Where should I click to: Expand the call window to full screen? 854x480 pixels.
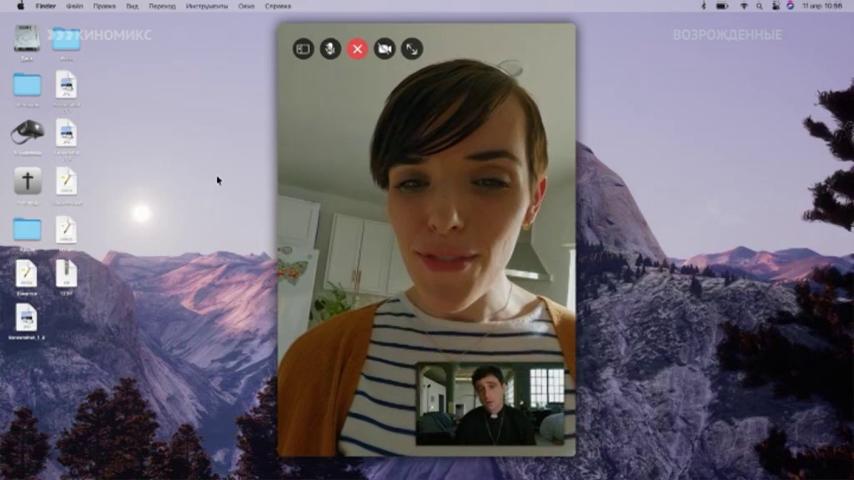pyautogui.click(x=412, y=49)
